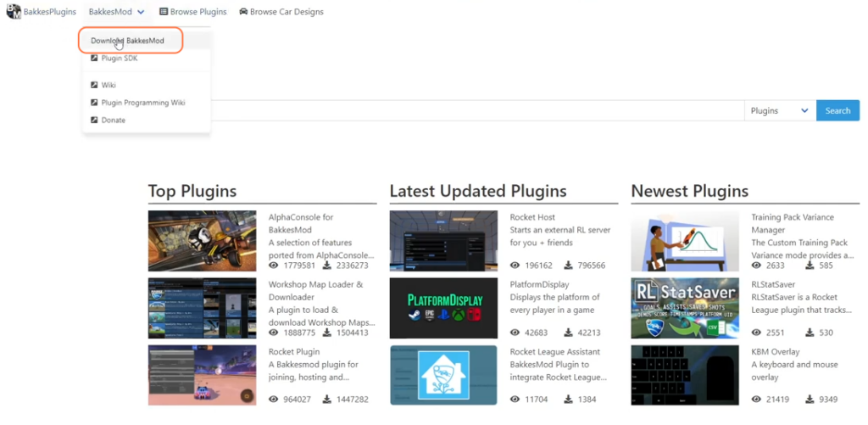The width and height of the screenshot is (868, 425).
Task: Click the BakkesPlugins BM logo icon
Action: pos(14,12)
